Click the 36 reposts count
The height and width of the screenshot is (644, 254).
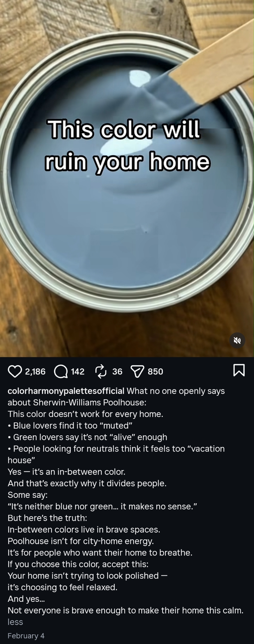pos(117,372)
